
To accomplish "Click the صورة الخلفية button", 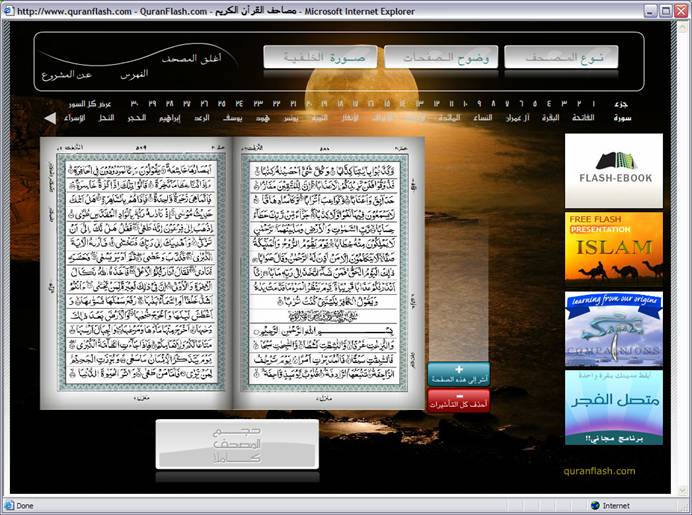I will [320, 57].
